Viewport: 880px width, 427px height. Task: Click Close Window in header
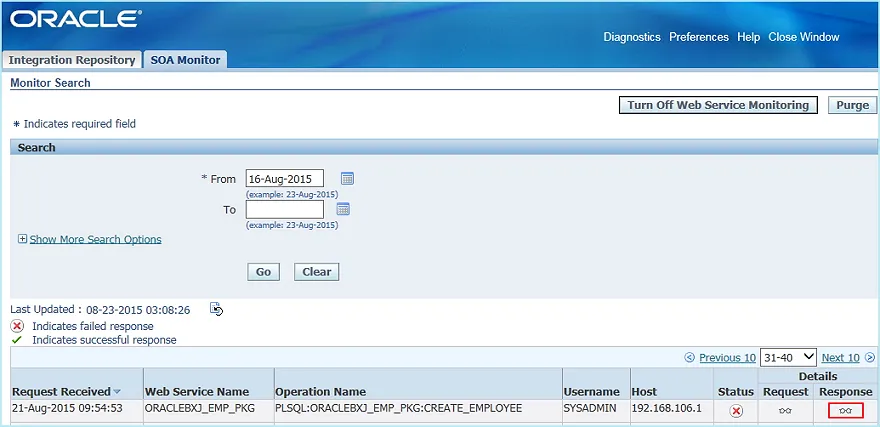tap(804, 37)
